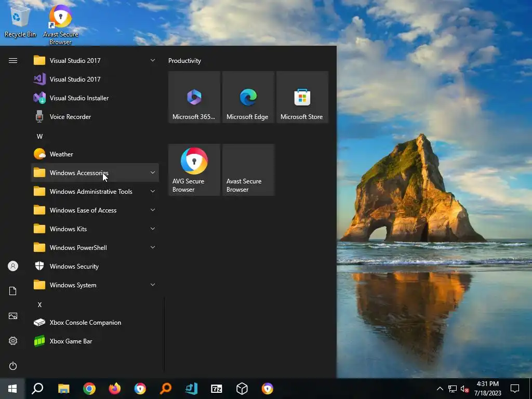Expand Windows Accessories folder

95,172
